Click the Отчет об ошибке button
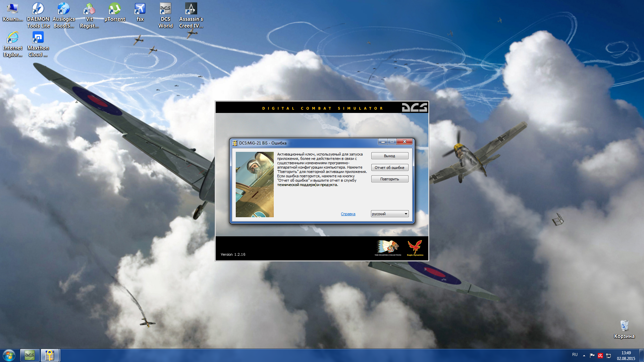Image resolution: width=644 pixels, height=362 pixels. (389, 168)
